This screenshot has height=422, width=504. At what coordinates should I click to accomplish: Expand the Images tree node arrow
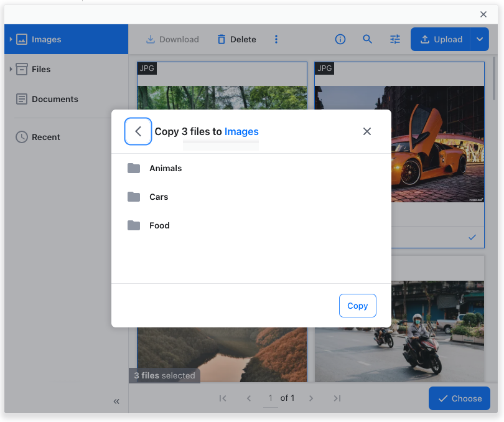[x=11, y=39]
